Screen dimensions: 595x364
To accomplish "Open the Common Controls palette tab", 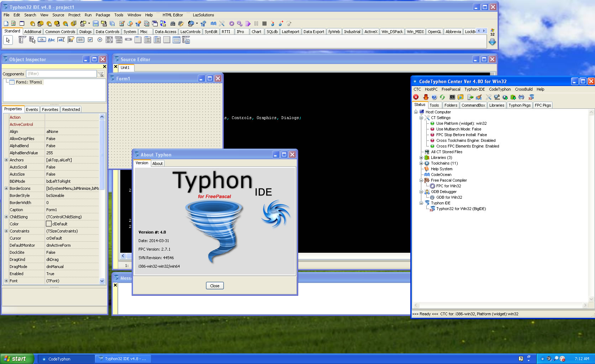I will pyautogui.click(x=60, y=32).
